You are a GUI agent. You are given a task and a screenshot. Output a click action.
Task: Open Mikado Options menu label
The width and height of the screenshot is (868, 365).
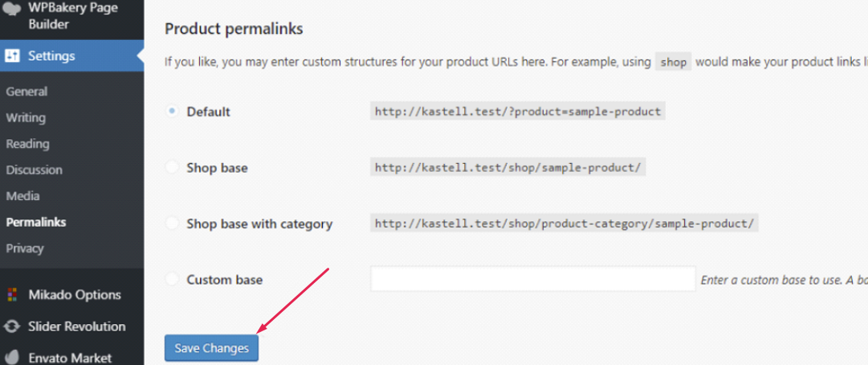75,295
